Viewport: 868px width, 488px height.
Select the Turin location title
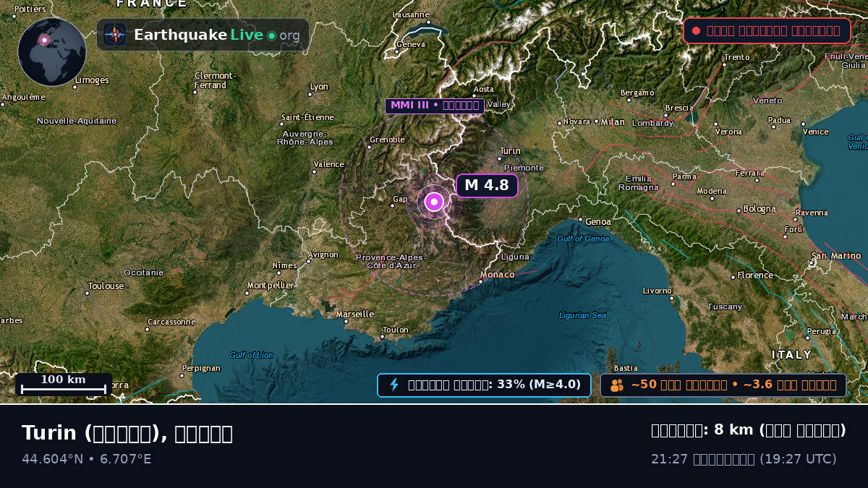(x=127, y=433)
